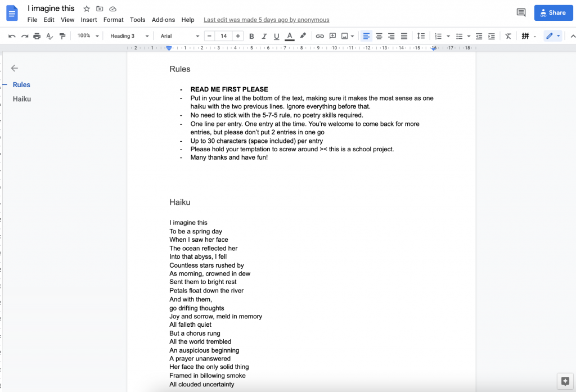Insert a link with chain icon
Viewport: 576px width, 392px height.
tap(320, 36)
